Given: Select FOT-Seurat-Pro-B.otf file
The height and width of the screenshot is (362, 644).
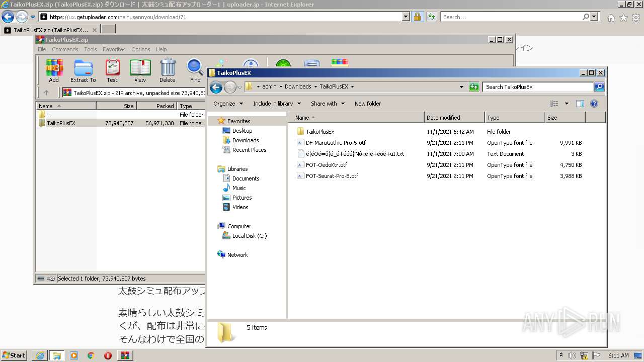Looking at the screenshot, I should click(x=332, y=176).
